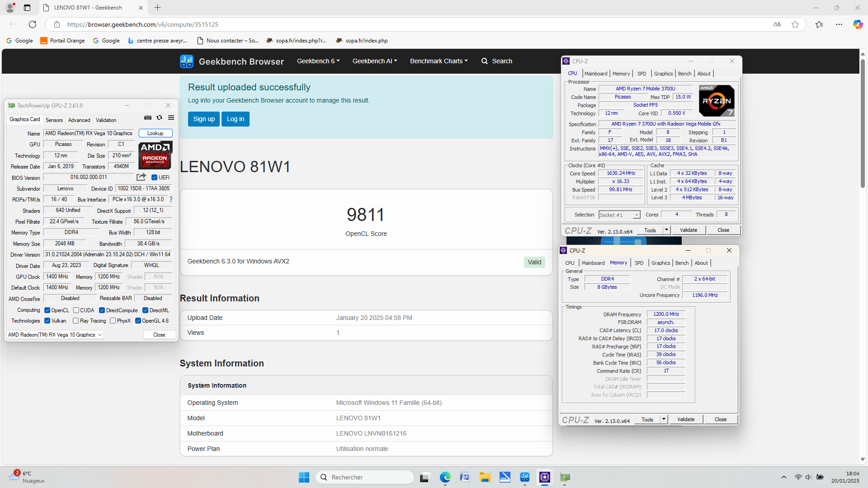Open GPU-Z taskbar icon
Viewport: 868px width, 488px height.
pos(565,477)
